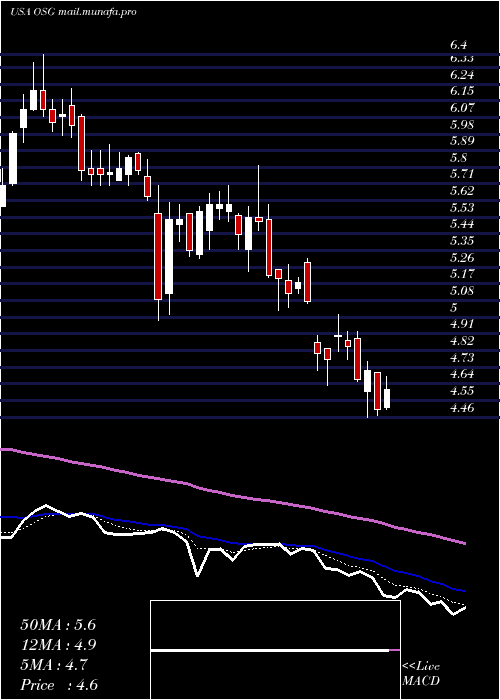Click the 4.46 price axis label
Screen dimensions: 500x700
pyautogui.click(x=462, y=408)
